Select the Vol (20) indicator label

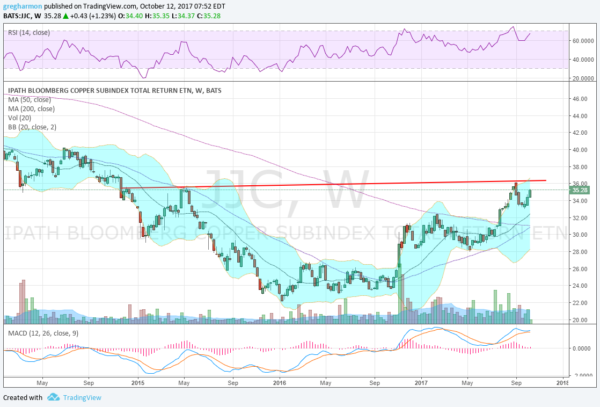pos(20,118)
